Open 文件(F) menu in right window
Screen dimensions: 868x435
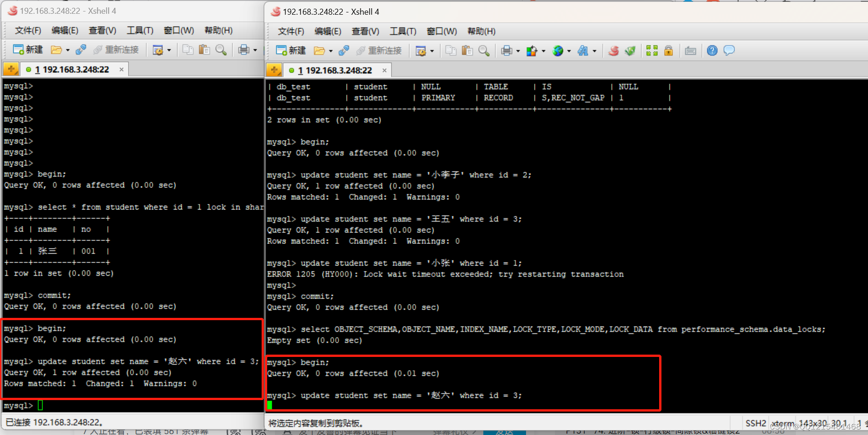291,31
